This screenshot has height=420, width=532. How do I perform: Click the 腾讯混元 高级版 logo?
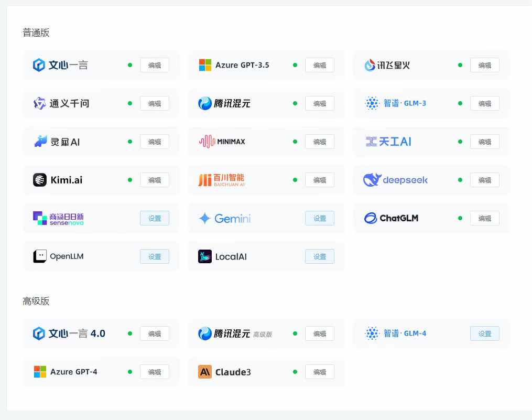(x=204, y=333)
